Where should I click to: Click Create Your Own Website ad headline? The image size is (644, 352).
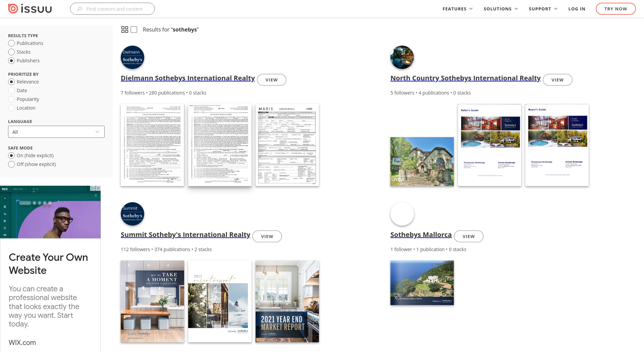tap(48, 264)
